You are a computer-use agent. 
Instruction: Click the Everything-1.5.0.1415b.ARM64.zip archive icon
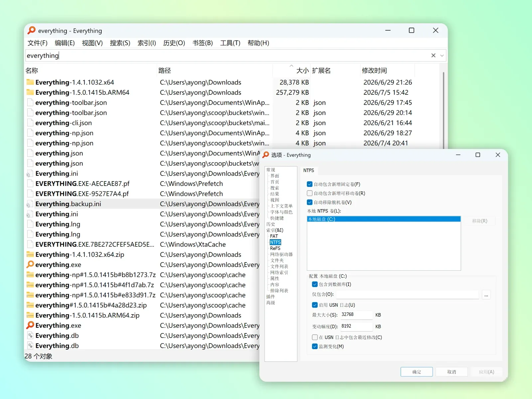(30, 315)
